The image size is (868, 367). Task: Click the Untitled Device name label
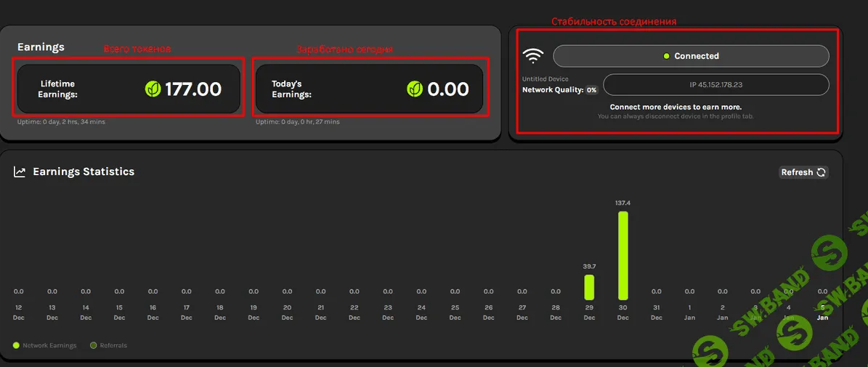545,78
